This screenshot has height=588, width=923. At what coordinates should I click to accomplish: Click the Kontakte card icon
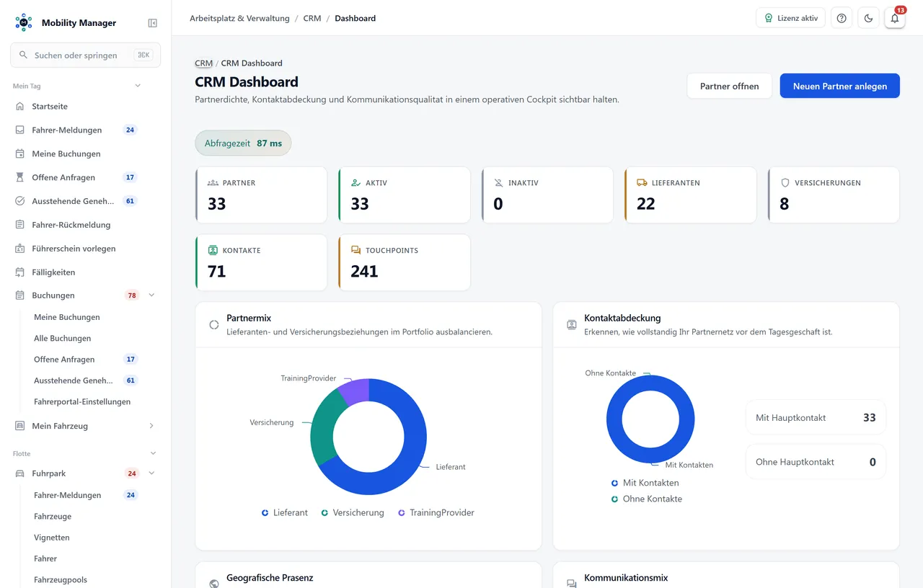point(213,250)
